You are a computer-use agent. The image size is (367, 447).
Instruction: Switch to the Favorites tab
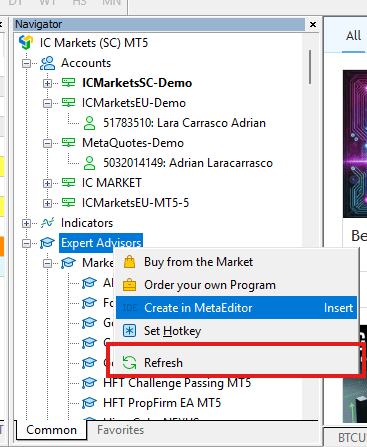tap(120, 430)
